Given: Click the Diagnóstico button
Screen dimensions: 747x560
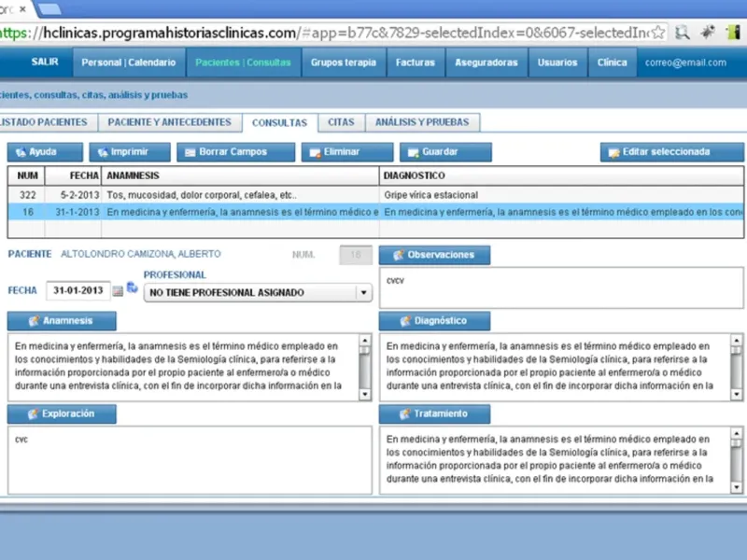Looking at the screenshot, I should [434, 320].
